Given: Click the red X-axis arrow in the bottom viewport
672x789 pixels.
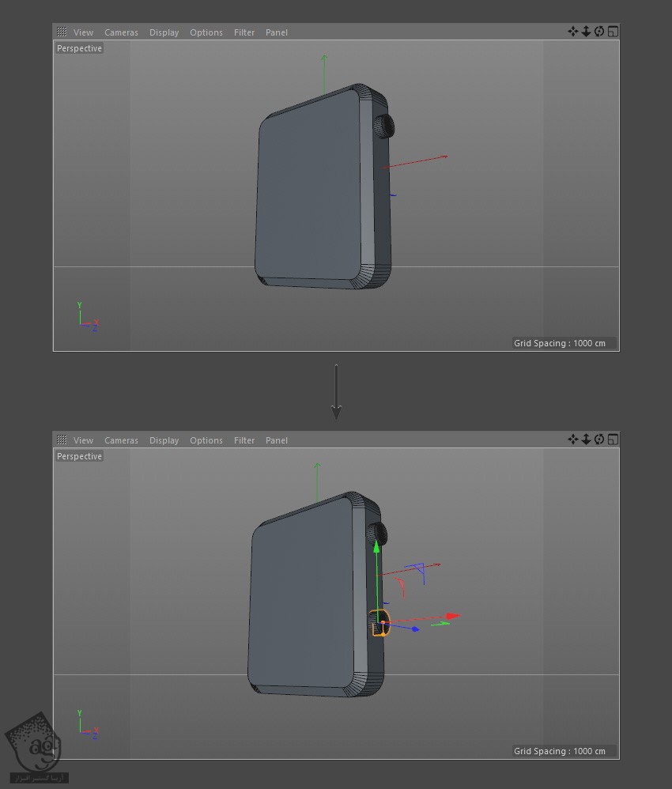Looking at the screenshot, I should point(452,616).
